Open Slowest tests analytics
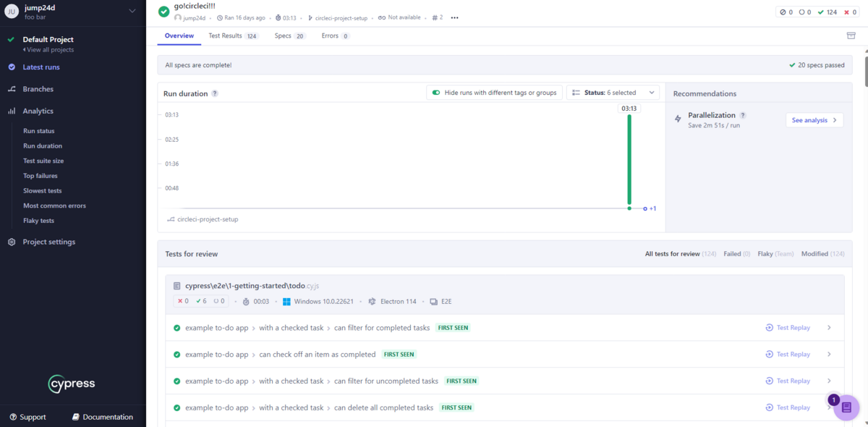Viewport: 868px width, 427px height. 43,191
